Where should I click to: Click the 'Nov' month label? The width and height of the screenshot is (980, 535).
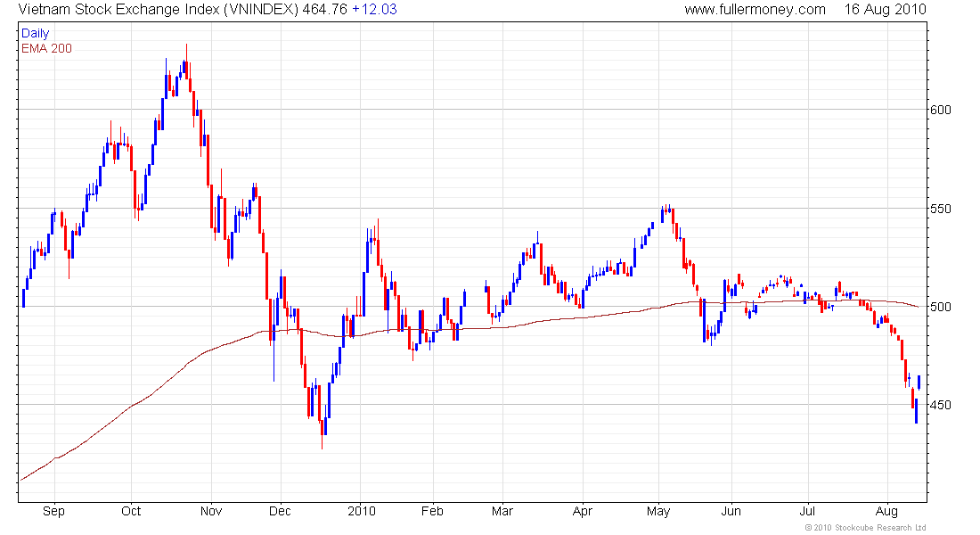211,511
